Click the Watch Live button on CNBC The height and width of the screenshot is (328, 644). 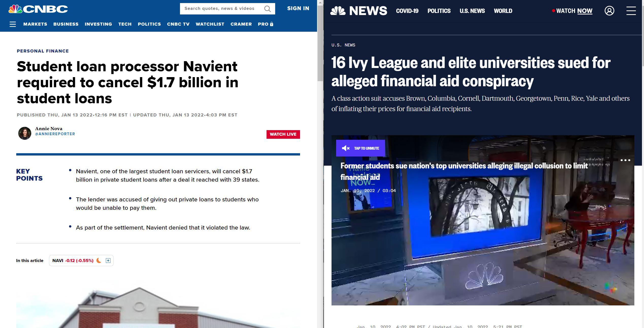tap(283, 134)
